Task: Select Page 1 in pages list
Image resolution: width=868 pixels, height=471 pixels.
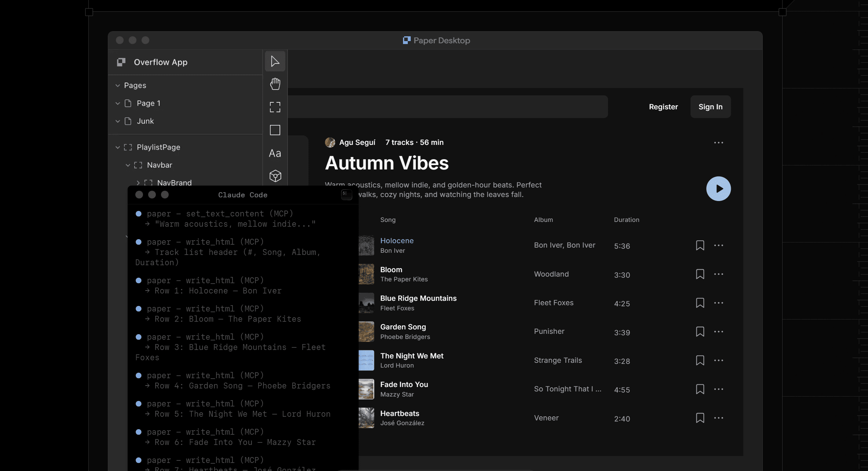Action: click(x=148, y=103)
